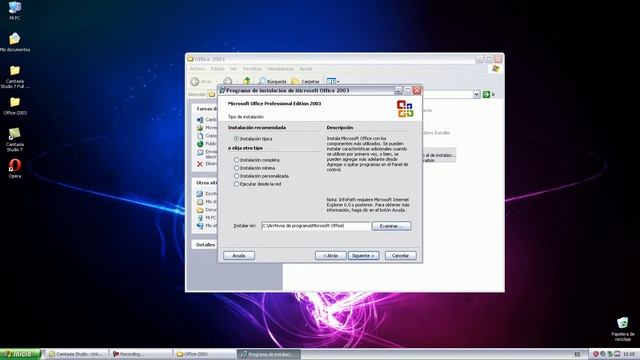Expand the Explorer address bar dropdown

coord(476,94)
